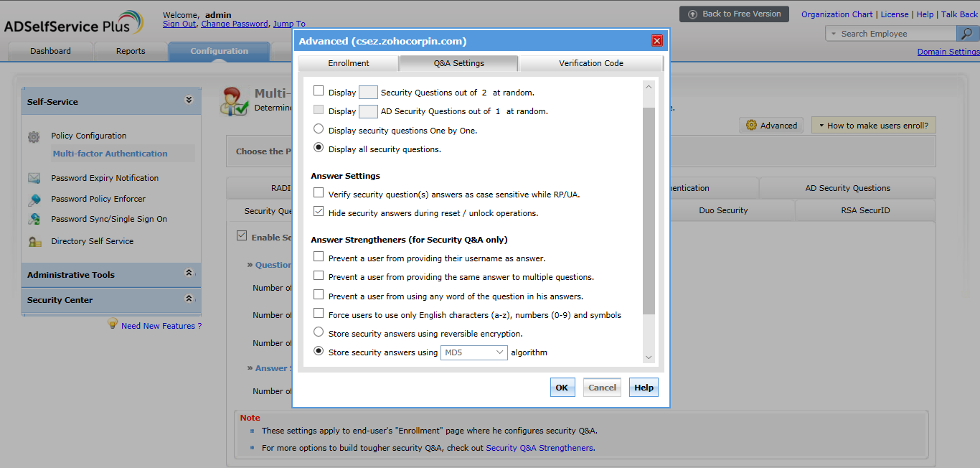Click the Directory Self Service icon
This screenshot has height=468, width=980.
point(34,241)
